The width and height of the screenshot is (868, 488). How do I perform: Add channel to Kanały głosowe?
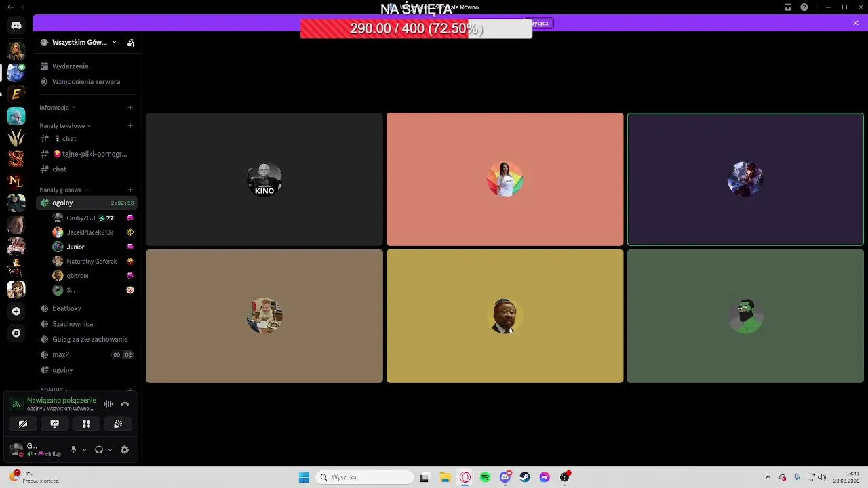[x=130, y=190]
